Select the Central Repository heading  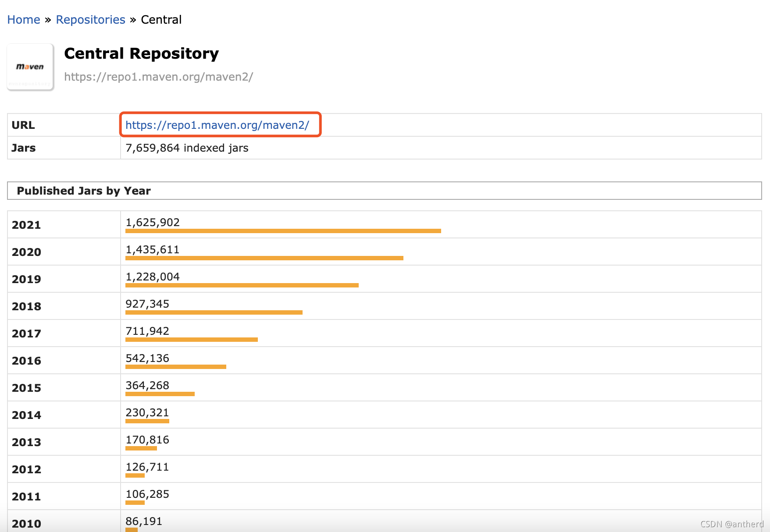point(141,53)
